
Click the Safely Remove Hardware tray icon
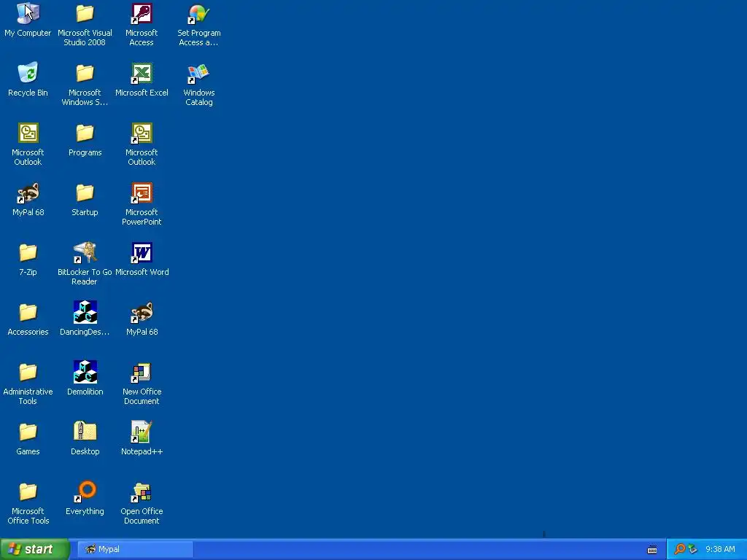(x=693, y=549)
